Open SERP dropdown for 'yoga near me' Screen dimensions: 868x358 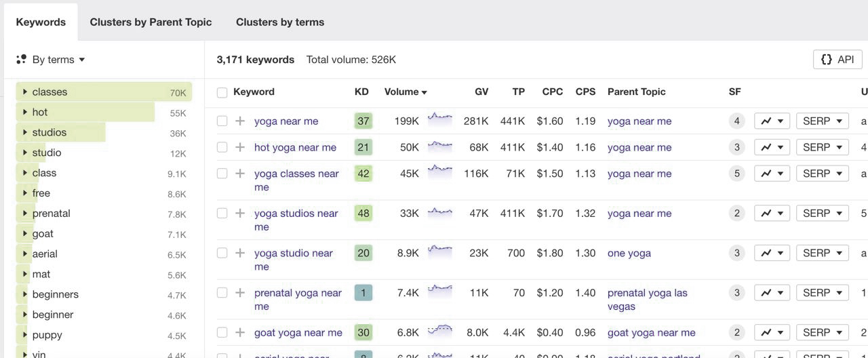click(823, 121)
